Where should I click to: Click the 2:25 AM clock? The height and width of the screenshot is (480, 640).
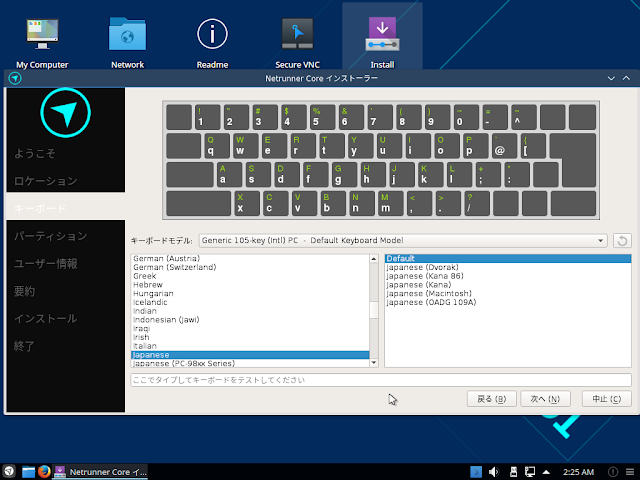578,472
